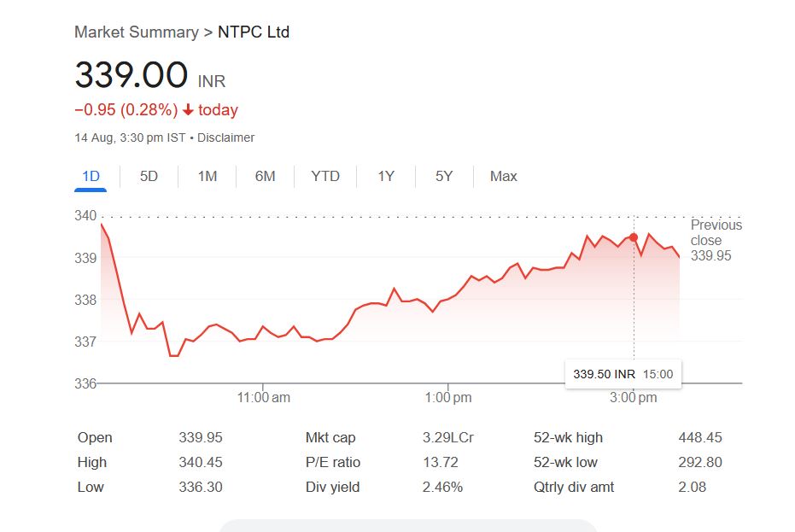Click the red data point on chart

[x=634, y=237]
